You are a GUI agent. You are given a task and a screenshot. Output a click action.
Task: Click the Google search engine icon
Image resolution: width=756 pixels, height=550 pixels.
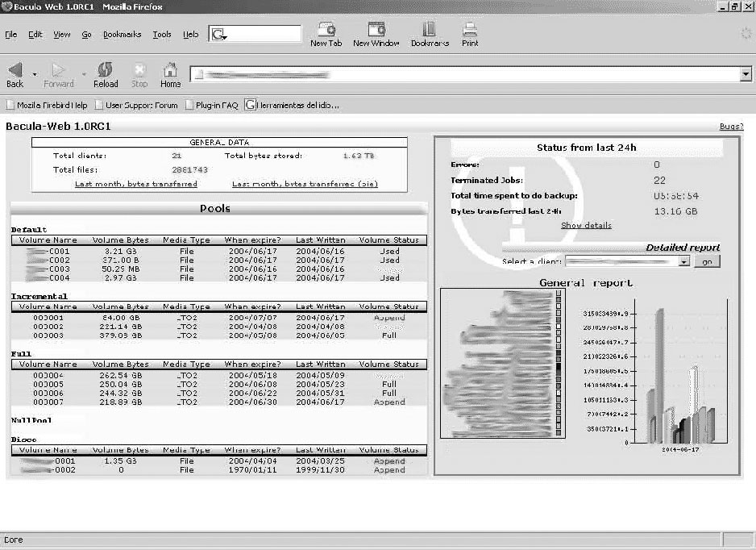[218, 34]
